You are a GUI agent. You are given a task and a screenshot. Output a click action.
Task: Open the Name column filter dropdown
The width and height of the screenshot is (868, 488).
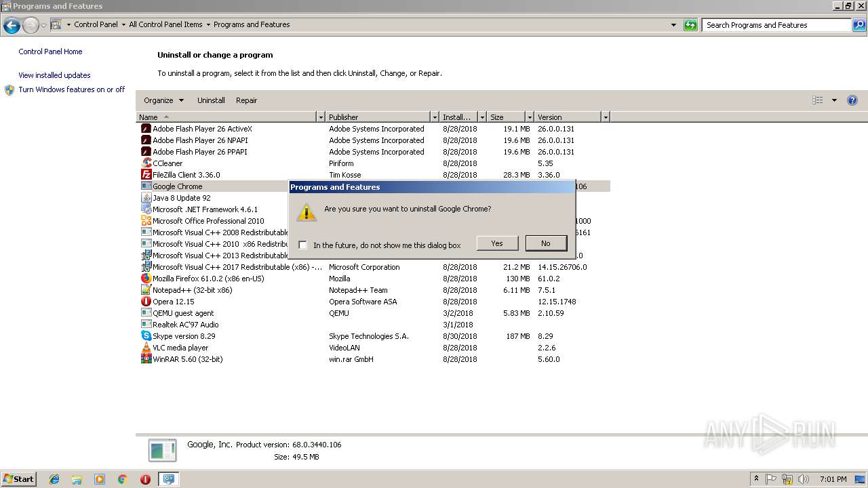click(321, 117)
